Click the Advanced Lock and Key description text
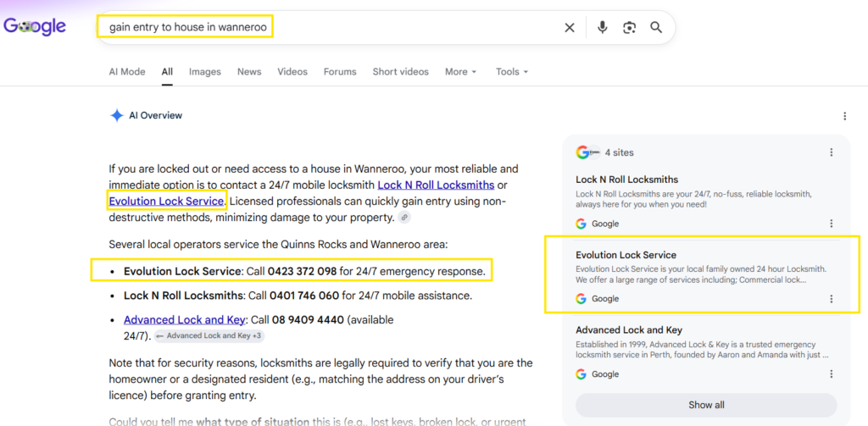Screen dimensions: 868x426 pos(702,350)
